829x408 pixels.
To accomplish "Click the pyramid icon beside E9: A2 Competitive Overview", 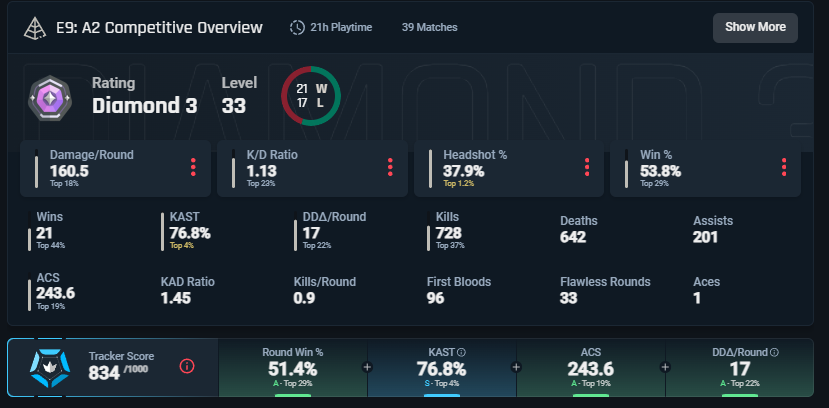I will (35, 27).
